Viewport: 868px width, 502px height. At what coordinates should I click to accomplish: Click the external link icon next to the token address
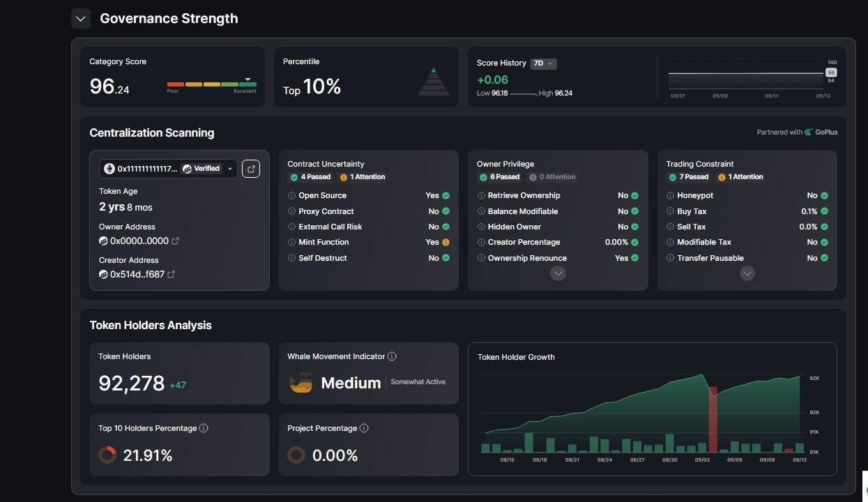coord(251,168)
